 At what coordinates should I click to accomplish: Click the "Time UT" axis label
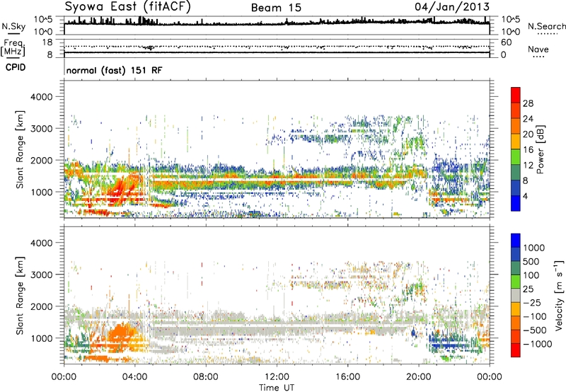(x=277, y=388)
